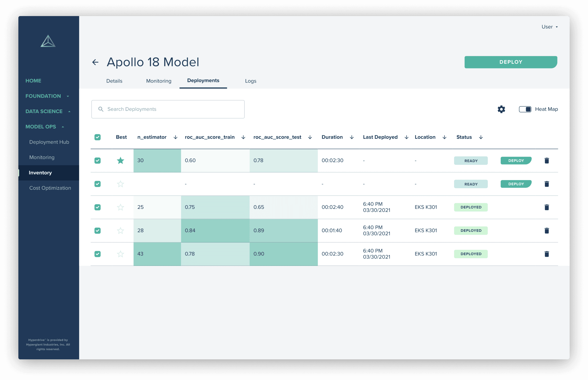Open the Logs tab

250,81
